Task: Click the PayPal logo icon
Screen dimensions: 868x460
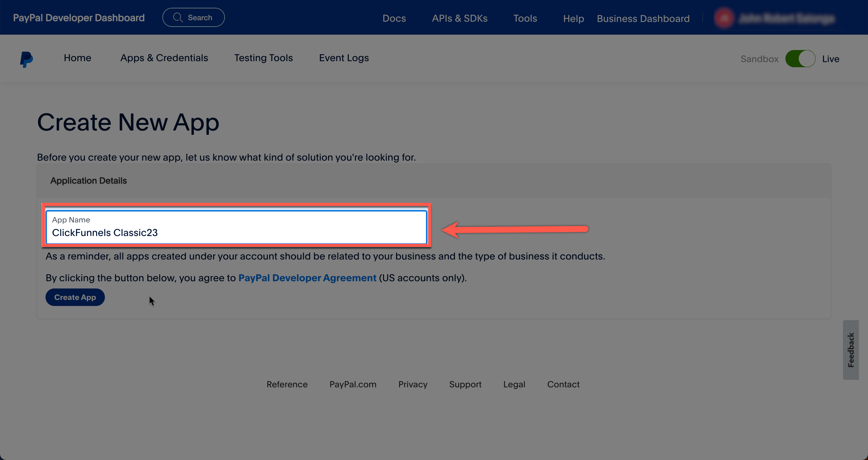Action: [x=26, y=59]
